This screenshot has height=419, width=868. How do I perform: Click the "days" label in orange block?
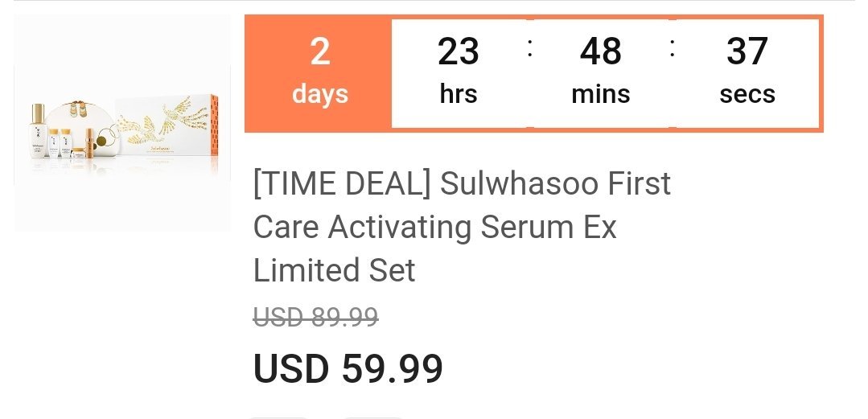(x=319, y=94)
